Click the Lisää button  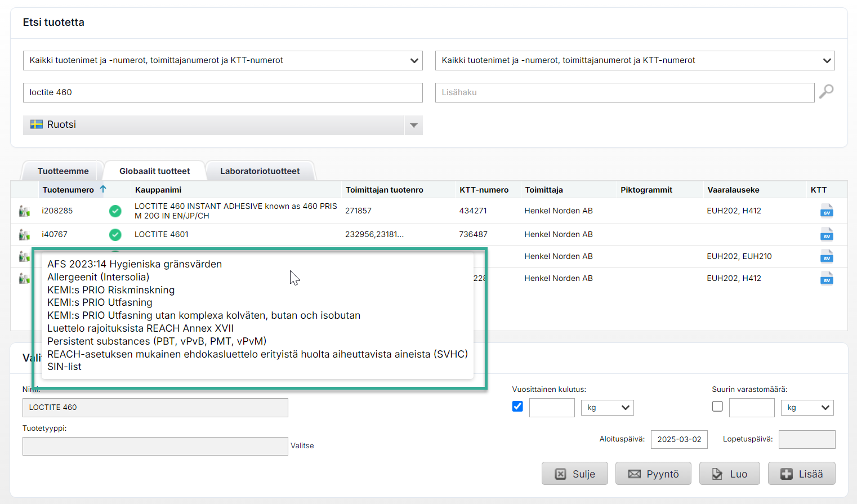click(802, 474)
